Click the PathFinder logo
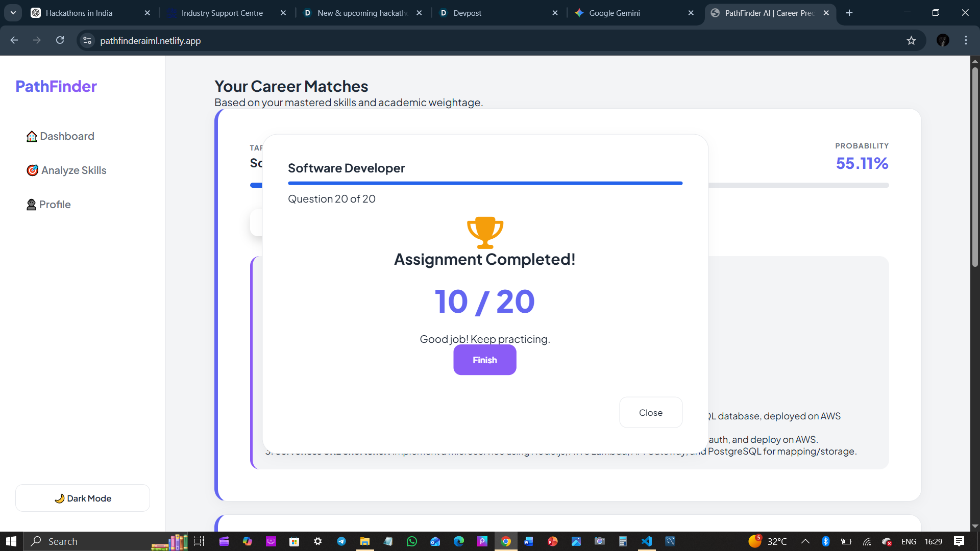 (x=56, y=86)
